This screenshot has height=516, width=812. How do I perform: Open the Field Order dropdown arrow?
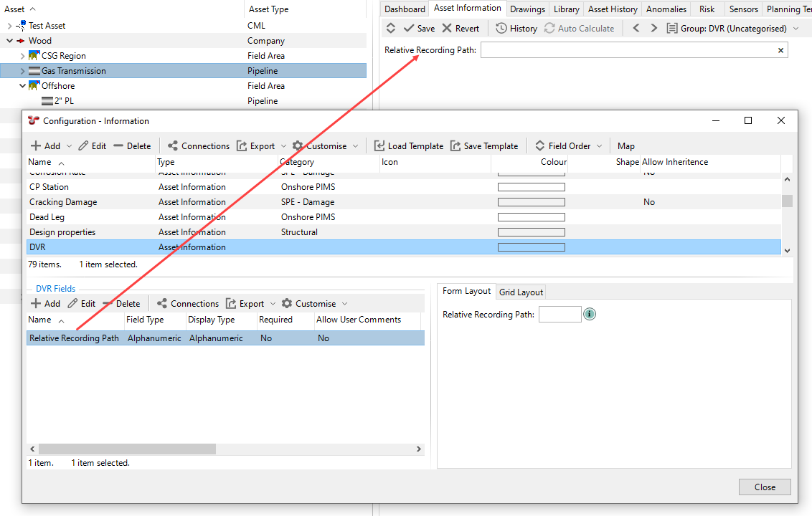pyautogui.click(x=599, y=146)
